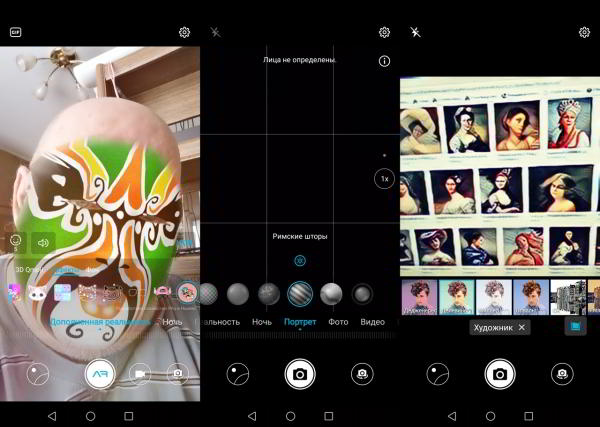
Task: Open settings gear on the portrait screen
Action: (384, 32)
